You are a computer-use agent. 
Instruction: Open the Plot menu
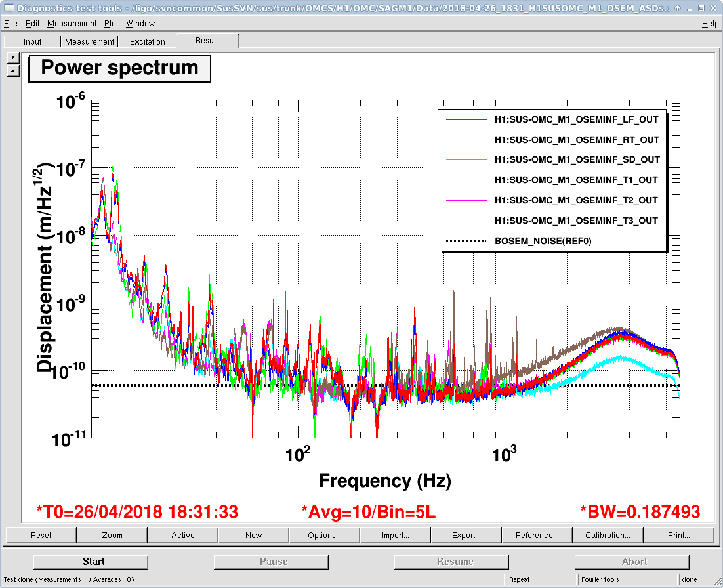[111, 24]
